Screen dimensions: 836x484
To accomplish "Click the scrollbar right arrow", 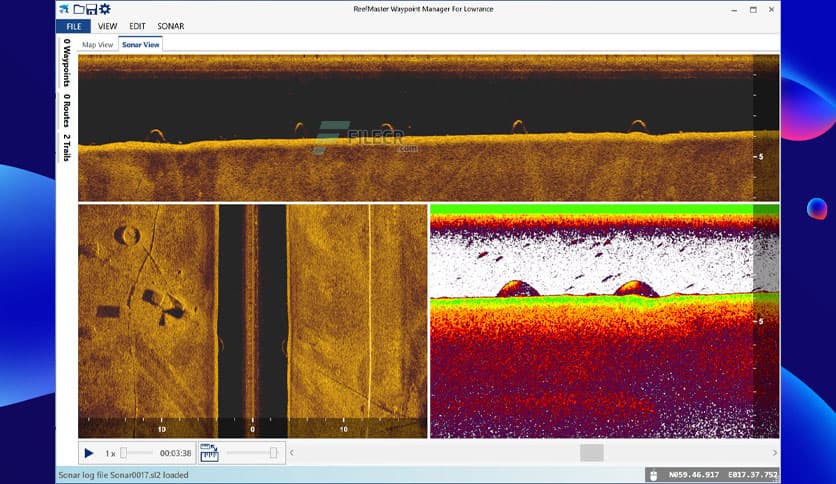I will pos(774,453).
